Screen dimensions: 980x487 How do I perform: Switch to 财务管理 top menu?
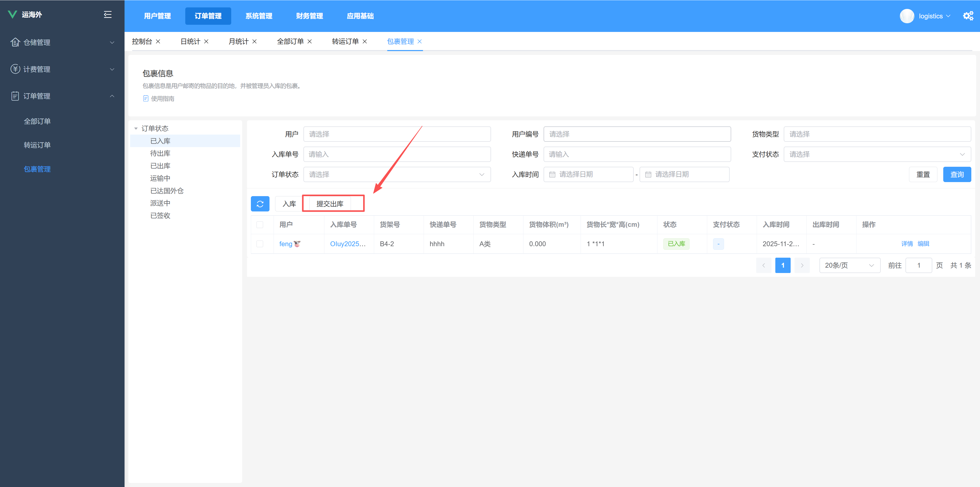tap(309, 16)
